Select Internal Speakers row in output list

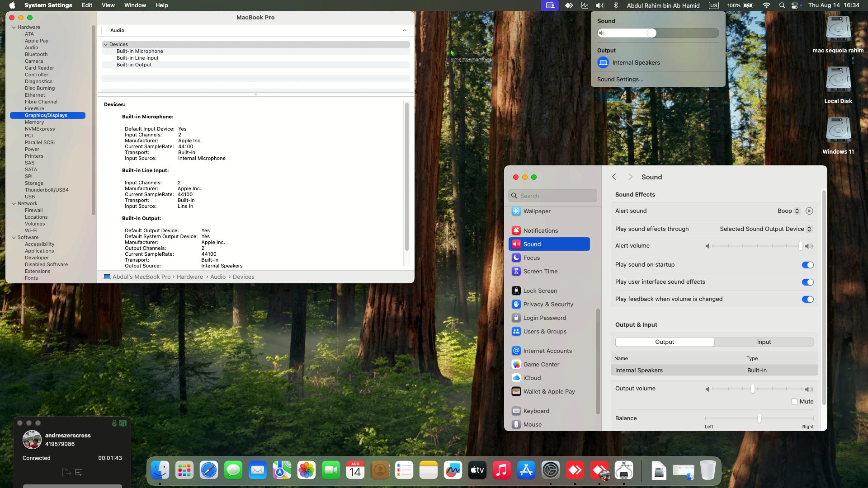(714, 371)
